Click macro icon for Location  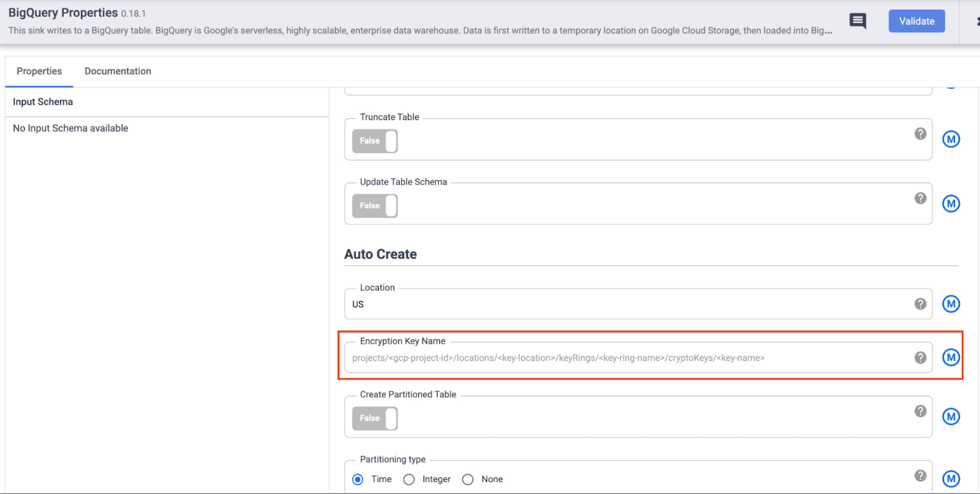click(951, 304)
